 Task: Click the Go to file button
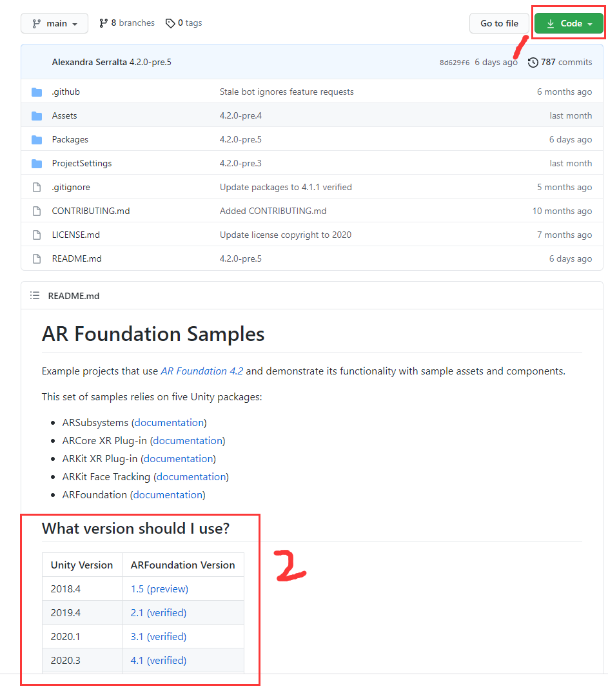(x=499, y=23)
